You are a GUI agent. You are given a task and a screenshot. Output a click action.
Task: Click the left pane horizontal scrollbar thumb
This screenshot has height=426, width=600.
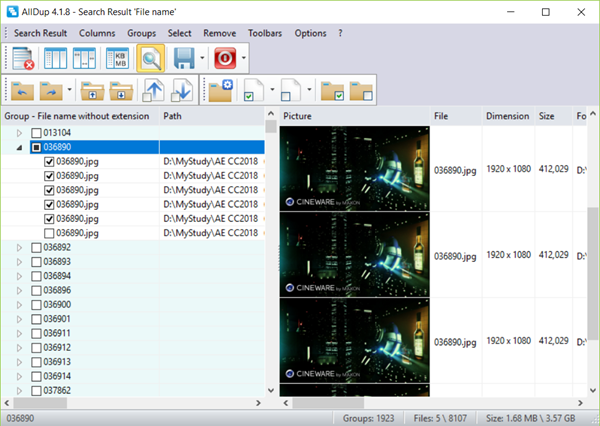pyautogui.click(x=40, y=403)
